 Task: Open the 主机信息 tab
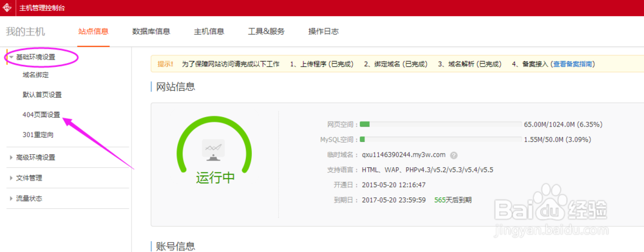[x=209, y=32]
